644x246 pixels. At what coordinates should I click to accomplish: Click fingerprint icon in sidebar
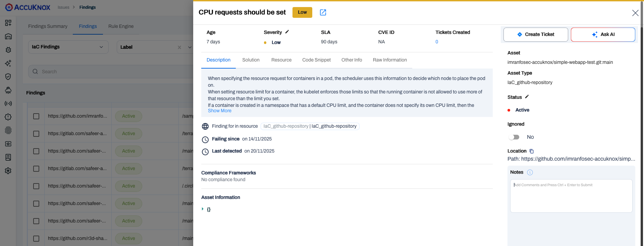(8, 130)
